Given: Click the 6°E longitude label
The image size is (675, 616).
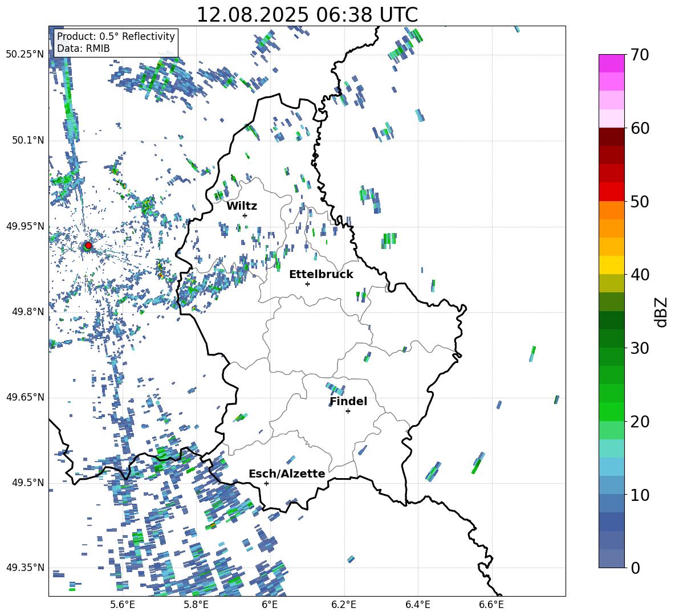Looking at the screenshot, I should [270, 605].
